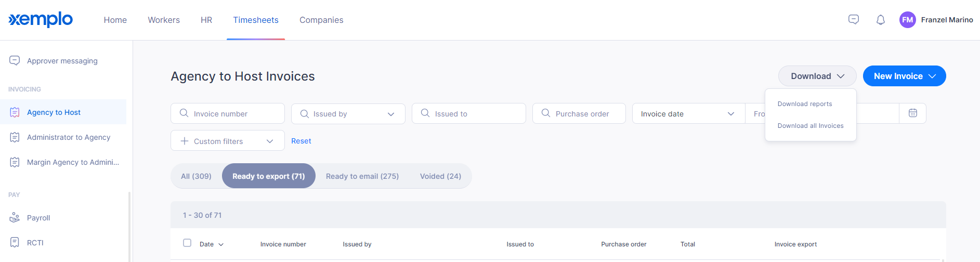
Task: Focus the Invoice number search field
Action: [228, 114]
